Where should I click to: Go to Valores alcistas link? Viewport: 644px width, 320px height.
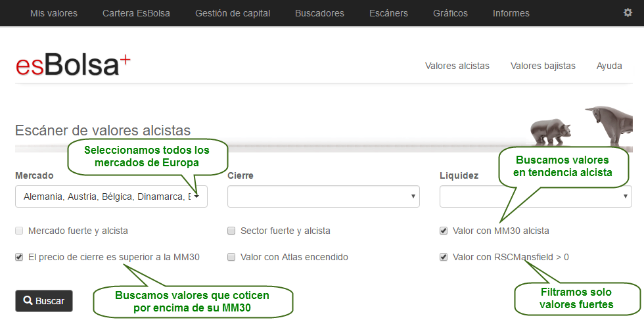[457, 66]
